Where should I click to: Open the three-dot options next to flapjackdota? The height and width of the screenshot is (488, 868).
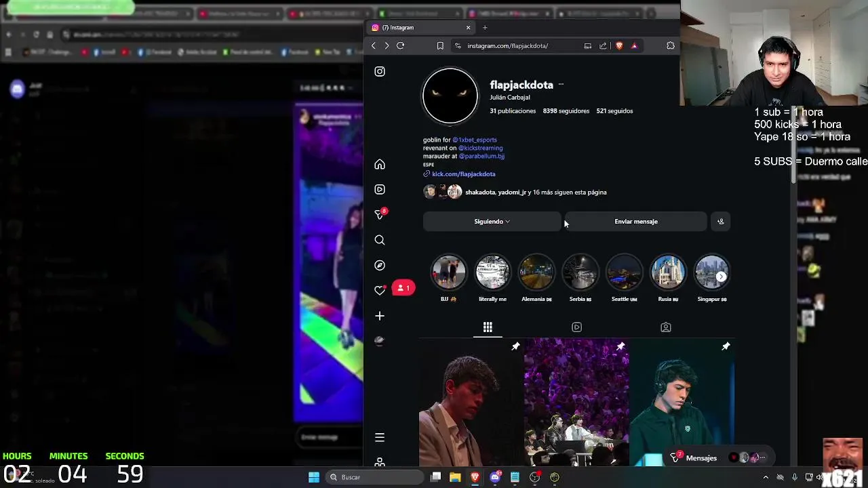(x=561, y=85)
